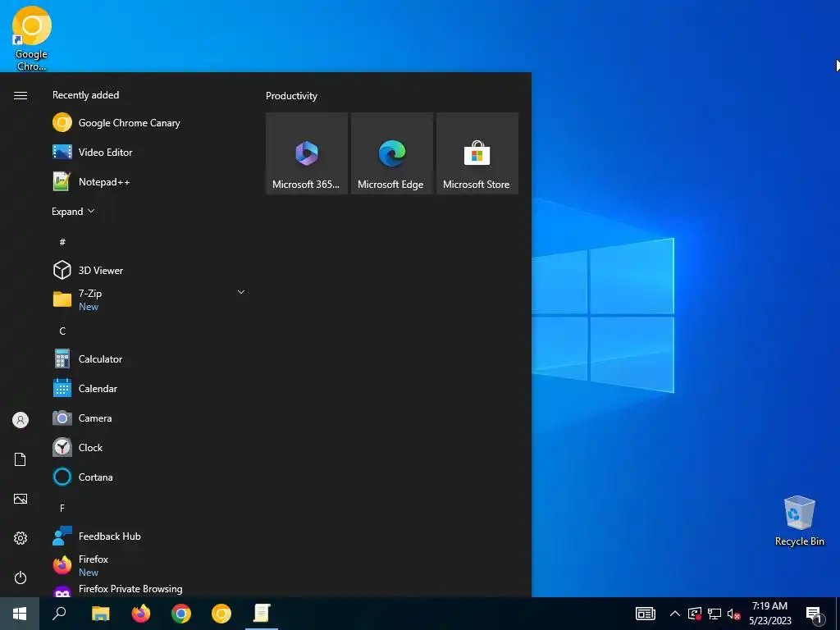Open Google Chrome Canary from Recently added
This screenshot has width=840, height=630.
pyautogui.click(x=150, y=123)
